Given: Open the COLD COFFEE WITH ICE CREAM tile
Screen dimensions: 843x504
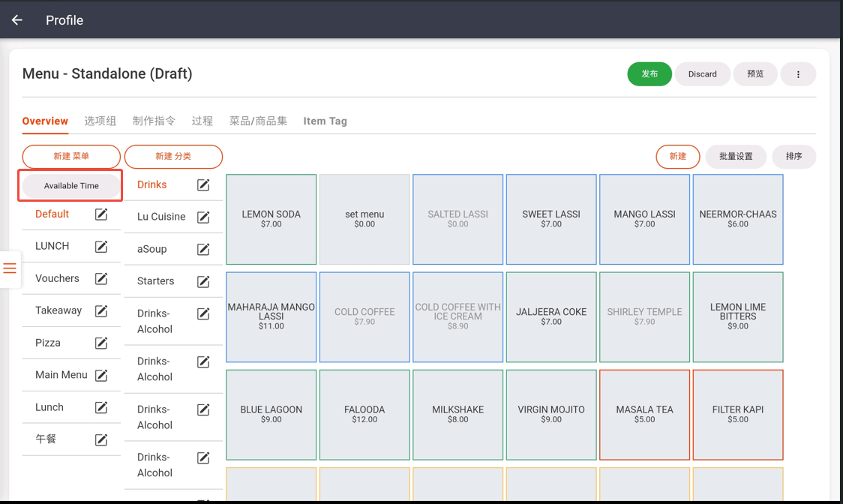Looking at the screenshot, I should pos(458,317).
